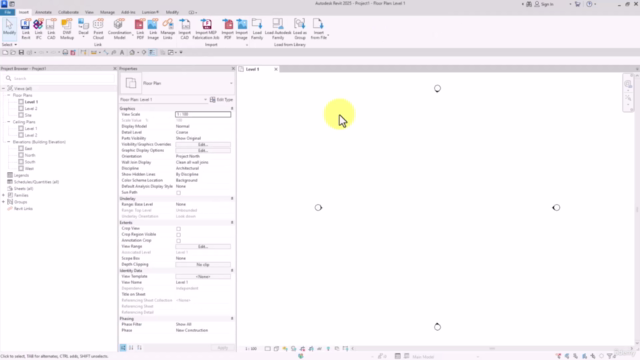Toggle the Sun Path checkbox
Viewport: 640px width, 360px height.
[178, 193]
